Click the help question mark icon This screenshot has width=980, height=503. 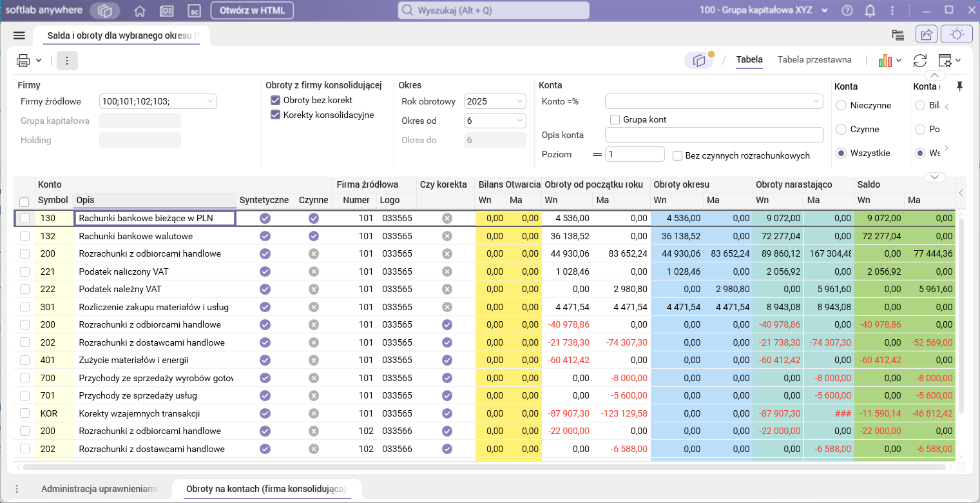click(847, 10)
